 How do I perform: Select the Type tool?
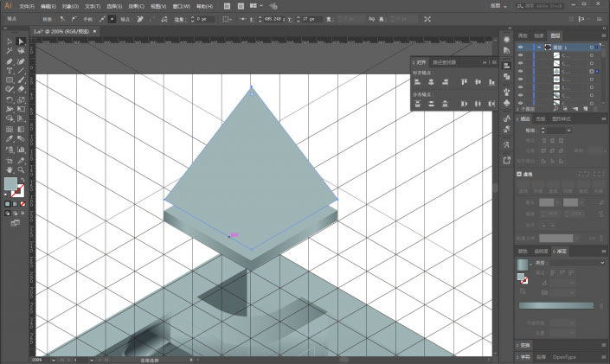(10, 71)
